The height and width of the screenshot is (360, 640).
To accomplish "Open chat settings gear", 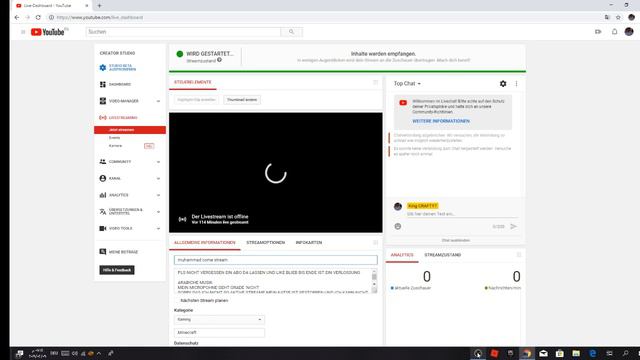I will point(503,84).
